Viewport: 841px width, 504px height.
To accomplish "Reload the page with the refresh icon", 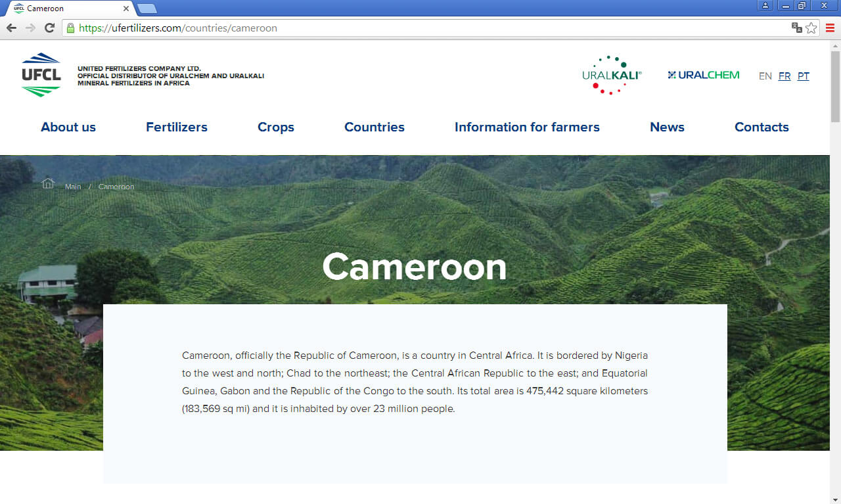I will (x=49, y=28).
